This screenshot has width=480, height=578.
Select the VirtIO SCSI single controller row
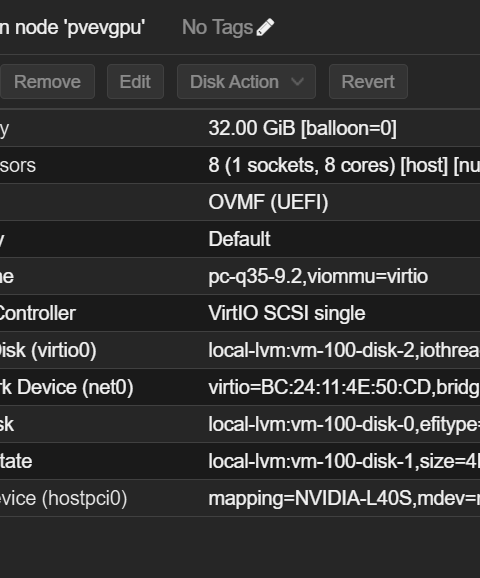pyautogui.click(x=240, y=313)
